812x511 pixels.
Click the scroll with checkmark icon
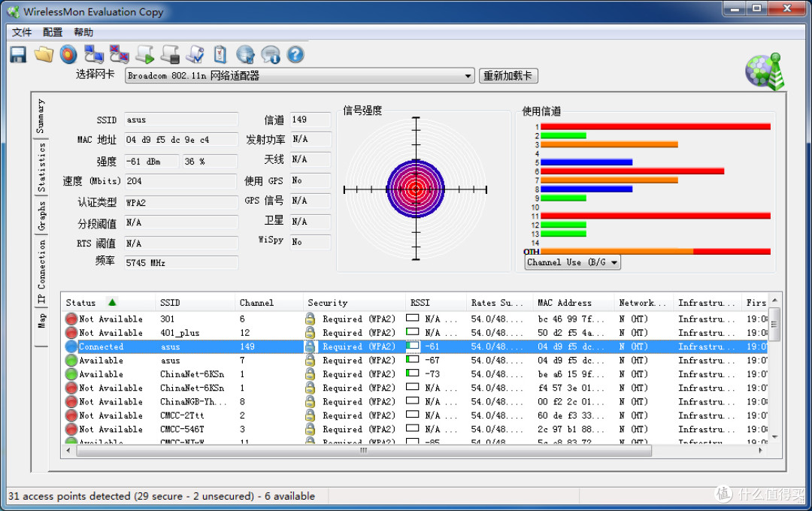(x=195, y=54)
